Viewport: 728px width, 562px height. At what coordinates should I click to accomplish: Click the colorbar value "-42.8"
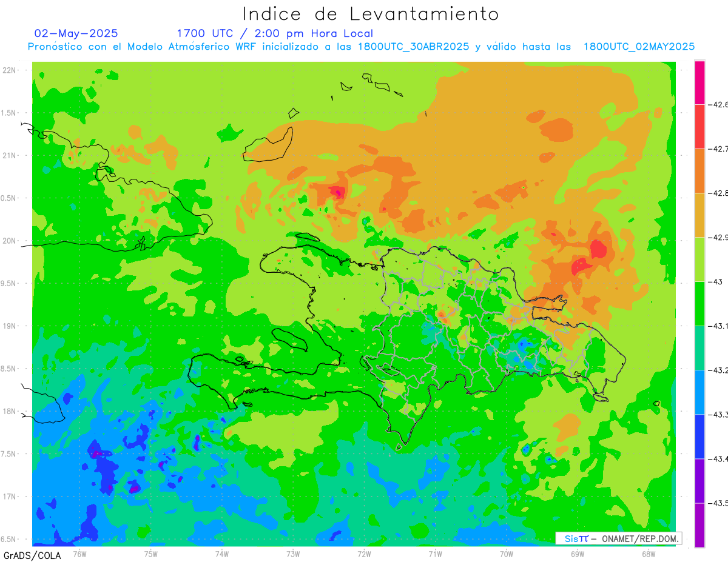coord(718,193)
